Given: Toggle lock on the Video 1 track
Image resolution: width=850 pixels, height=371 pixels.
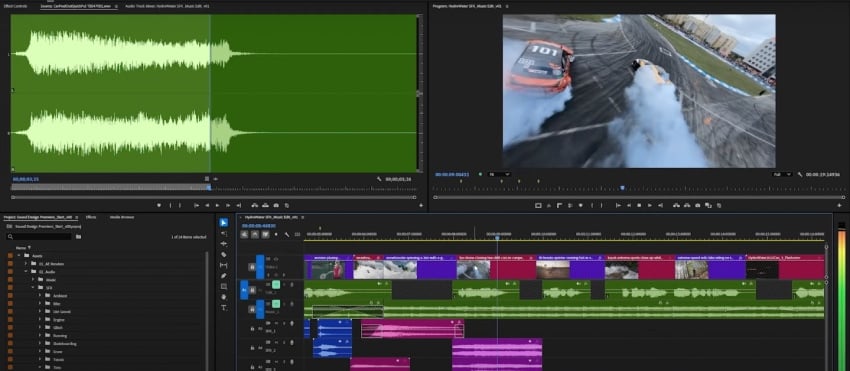Looking at the screenshot, I should tap(252, 267).
